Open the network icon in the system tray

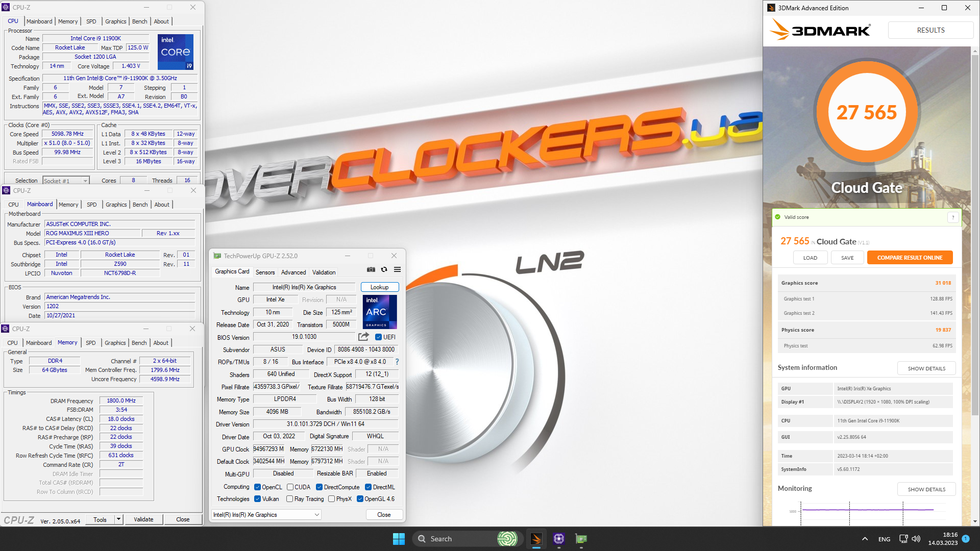tap(903, 539)
